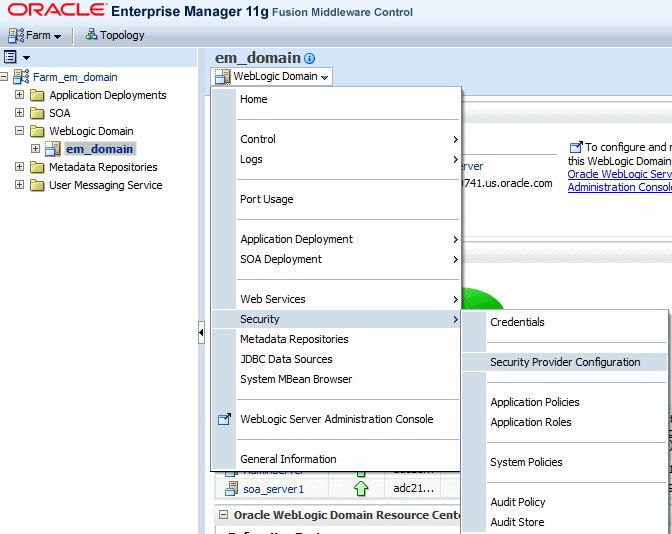Click Metadata Repositories folder icon

click(x=37, y=167)
